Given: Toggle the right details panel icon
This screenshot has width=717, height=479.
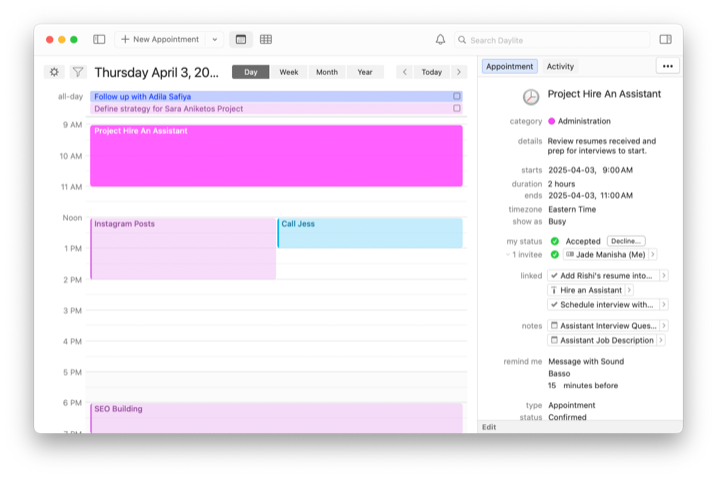Looking at the screenshot, I should click(x=665, y=39).
